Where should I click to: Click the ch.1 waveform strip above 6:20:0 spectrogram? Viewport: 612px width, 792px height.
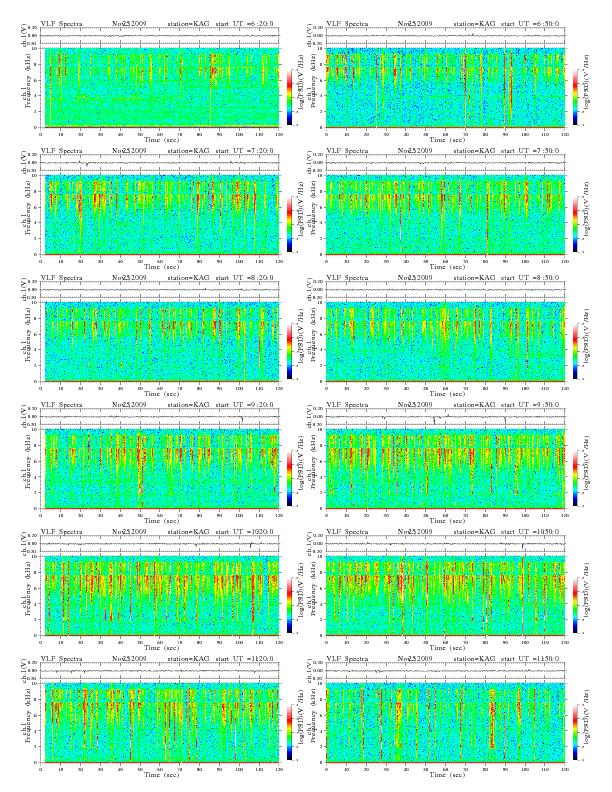pyautogui.click(x=160, y=36)
